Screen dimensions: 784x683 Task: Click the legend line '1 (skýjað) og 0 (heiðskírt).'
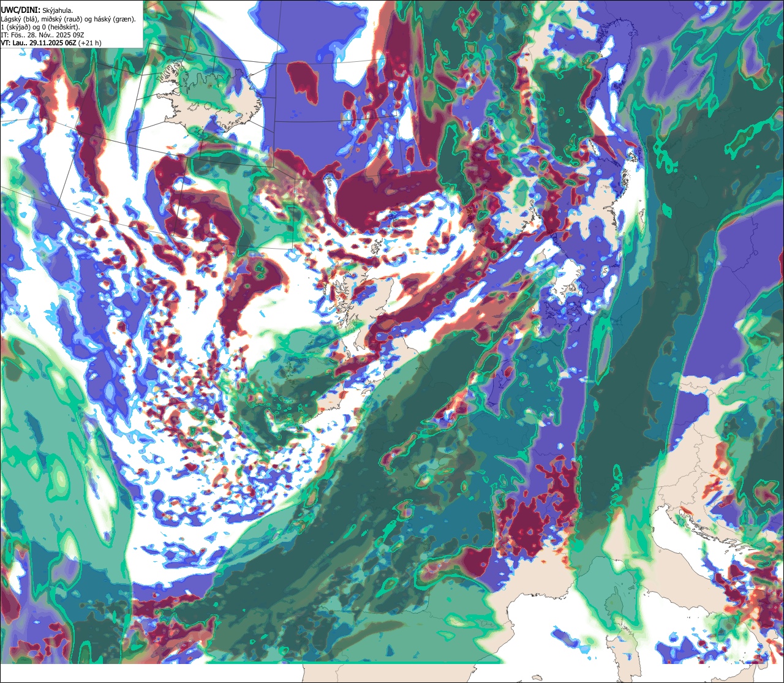point(40,27)
